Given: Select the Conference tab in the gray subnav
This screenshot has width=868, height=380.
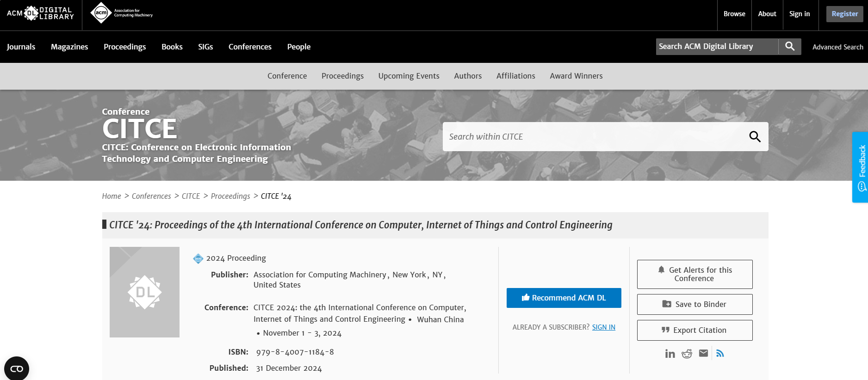Looking at the screenshot, I should [287, 76].
